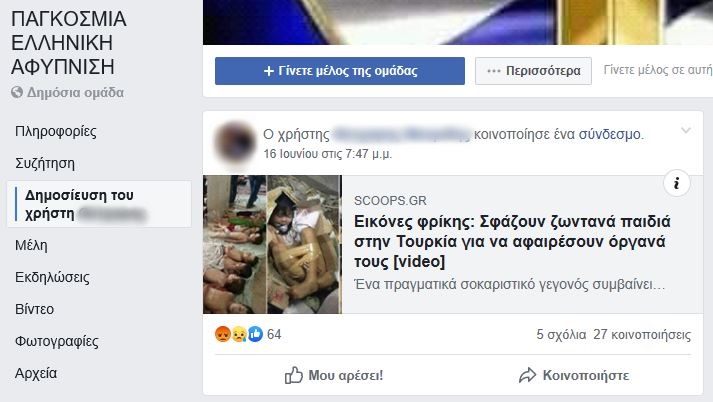The width and height of the screenshot is (713, 402).
Task: Open Φωτογραφίες in the sidebar
Action: point(56,341)
